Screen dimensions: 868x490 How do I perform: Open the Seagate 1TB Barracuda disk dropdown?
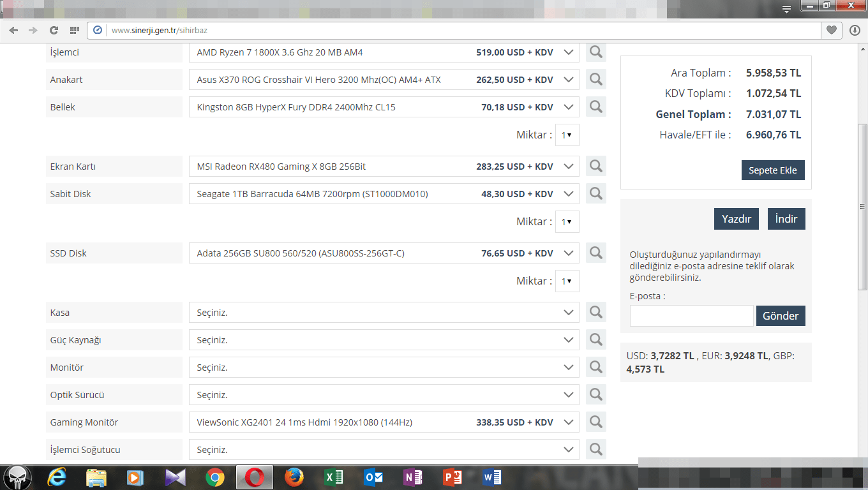point(384,194)
